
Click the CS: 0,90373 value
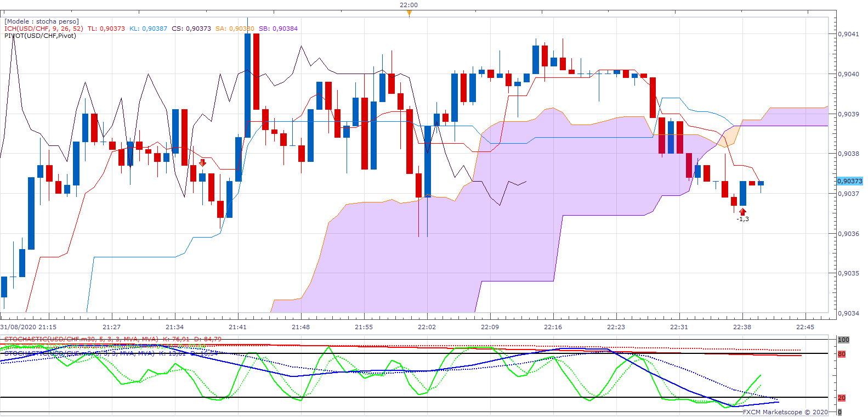tap(191, 29)
